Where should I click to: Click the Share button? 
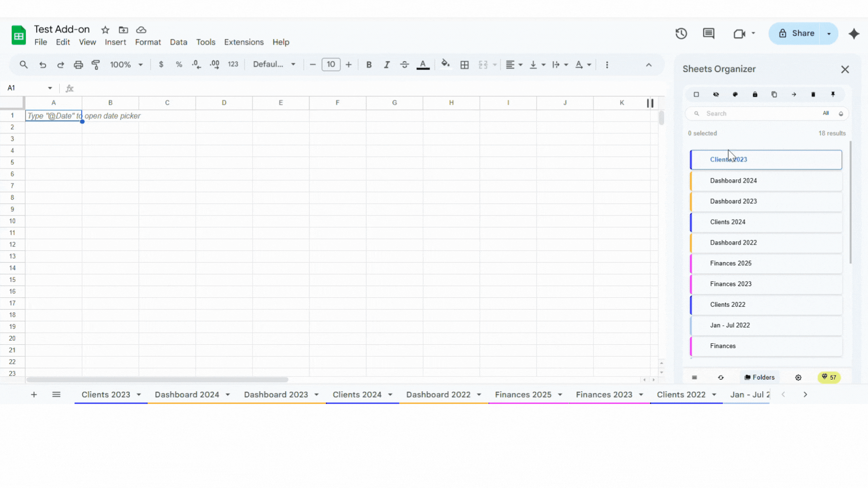(802, 33)
